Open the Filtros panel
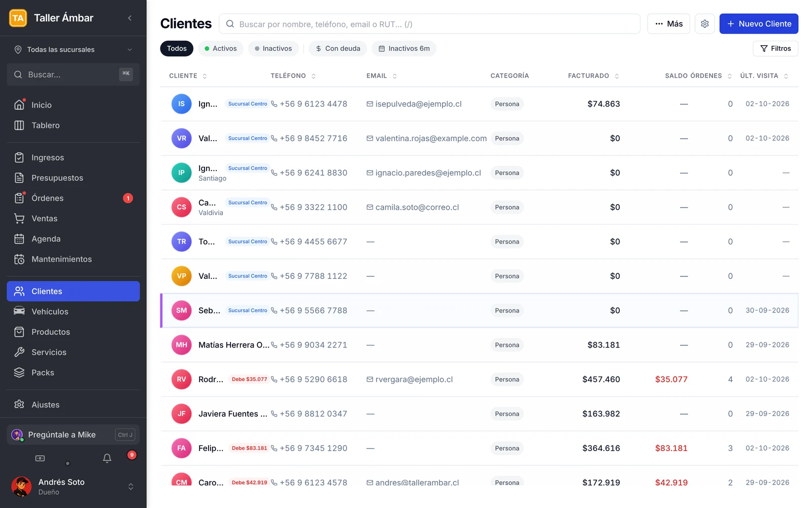 pos(775,48)
